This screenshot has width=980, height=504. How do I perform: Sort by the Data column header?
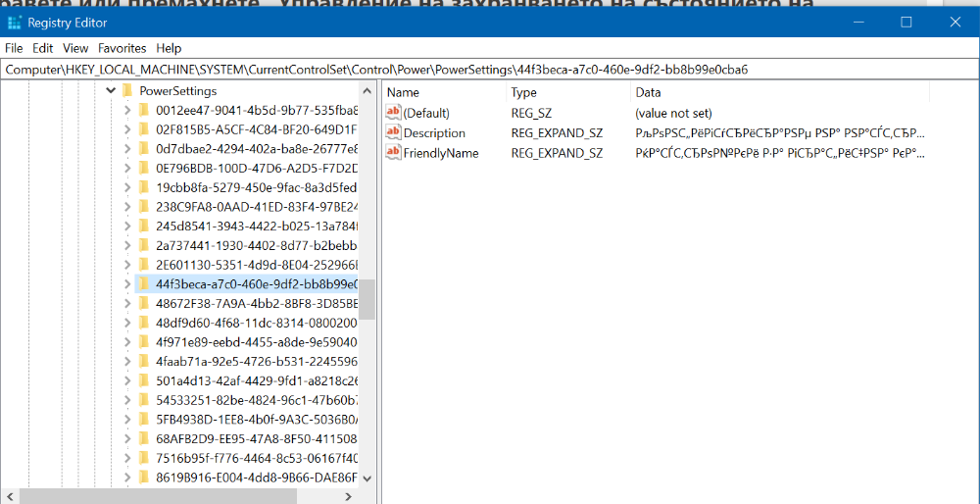[780, 92]
